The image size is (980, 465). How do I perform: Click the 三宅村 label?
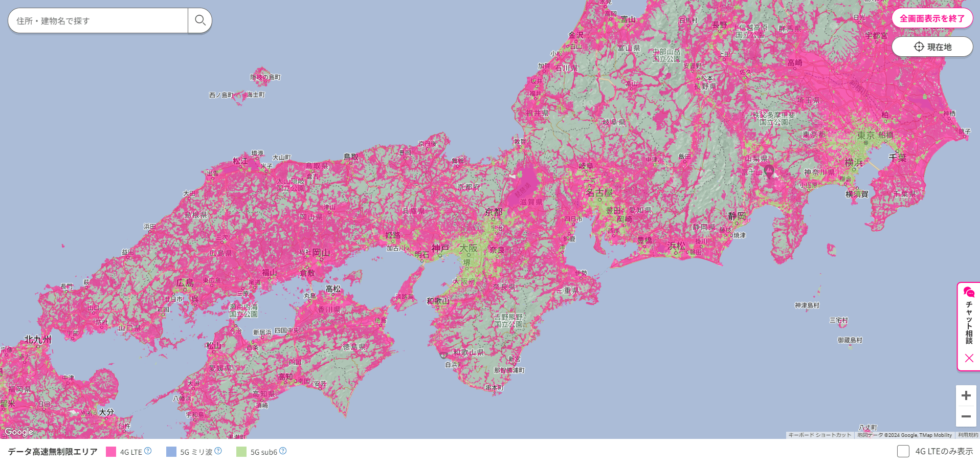pos(839,320)
